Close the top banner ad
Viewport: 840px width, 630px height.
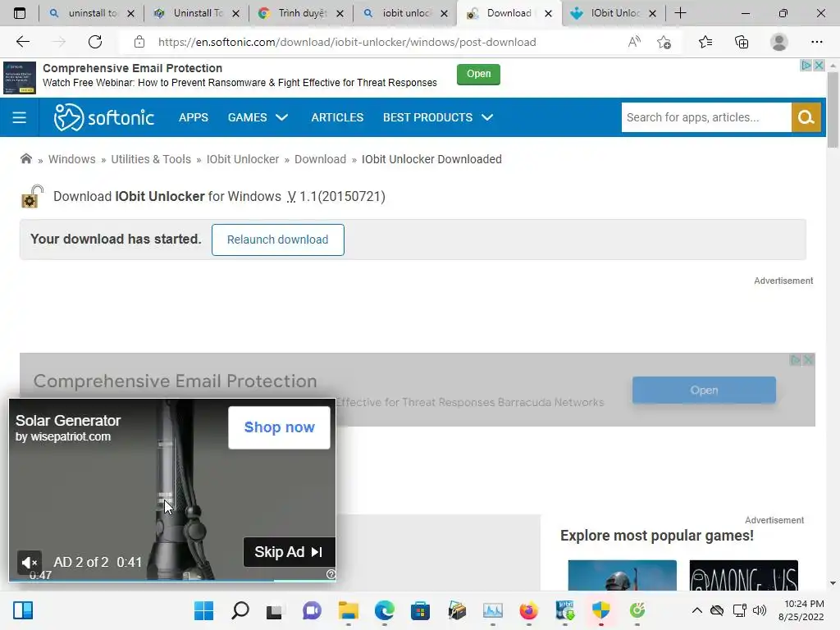click(819, 65)
